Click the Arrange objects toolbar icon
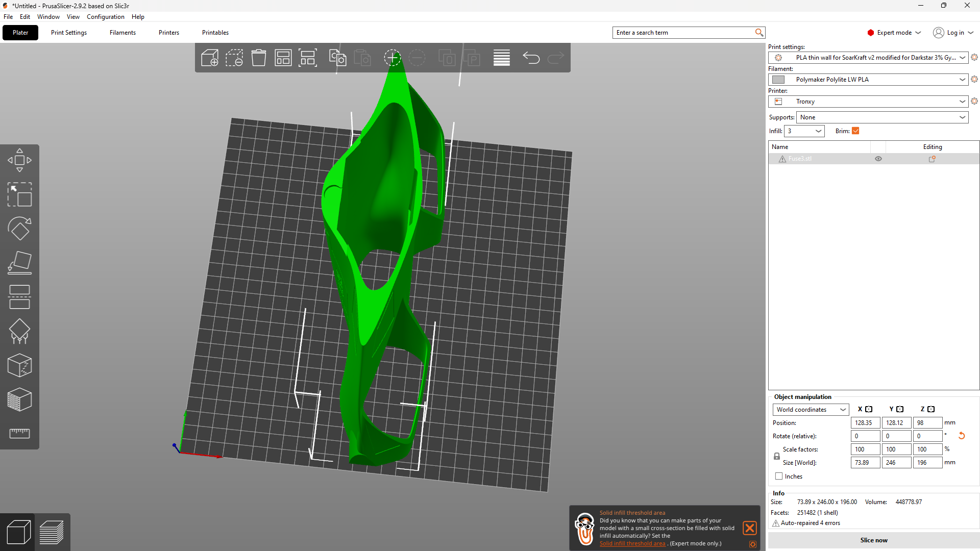This screenshot has width=980, height=551. [283, 58]
